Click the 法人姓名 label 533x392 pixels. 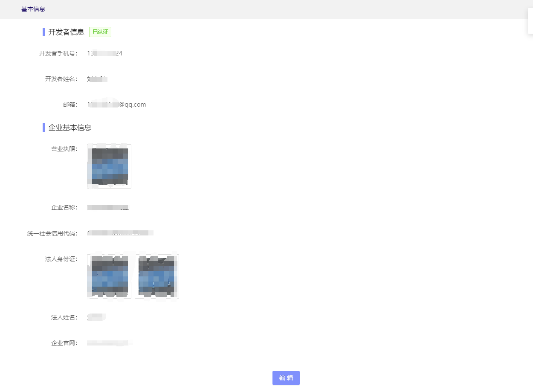pos(64,318)
